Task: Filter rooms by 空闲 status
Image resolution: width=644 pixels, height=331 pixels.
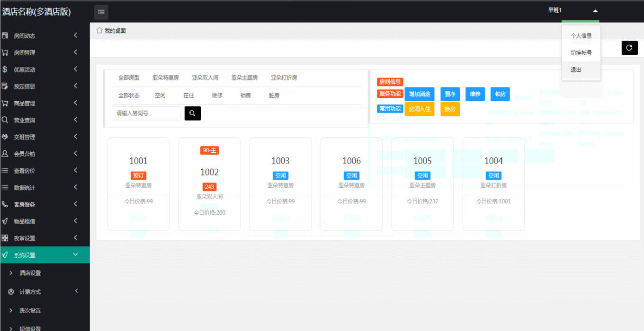Action: (160, 96)
